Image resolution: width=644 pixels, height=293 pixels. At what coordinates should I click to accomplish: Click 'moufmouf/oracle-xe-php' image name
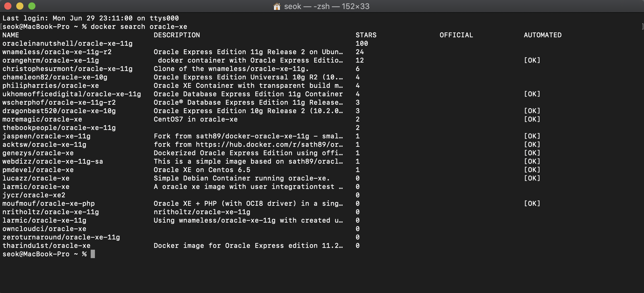click(x=49, y=204)
